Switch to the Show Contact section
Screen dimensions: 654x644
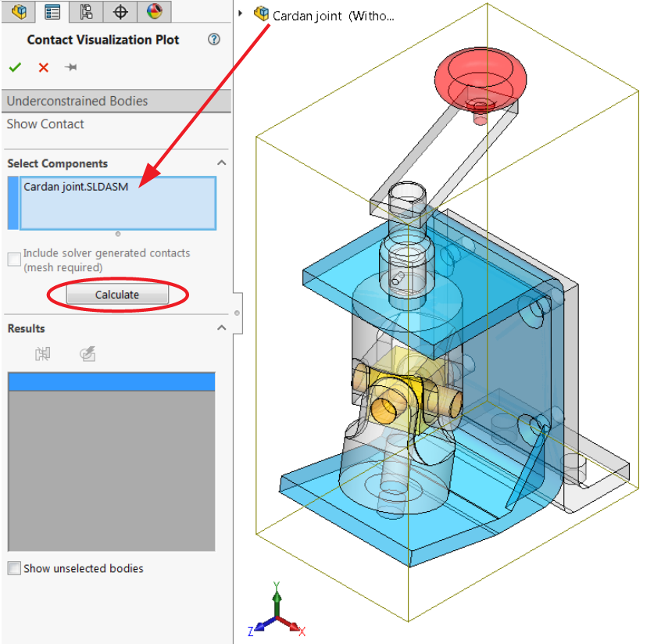coord(45,123)
